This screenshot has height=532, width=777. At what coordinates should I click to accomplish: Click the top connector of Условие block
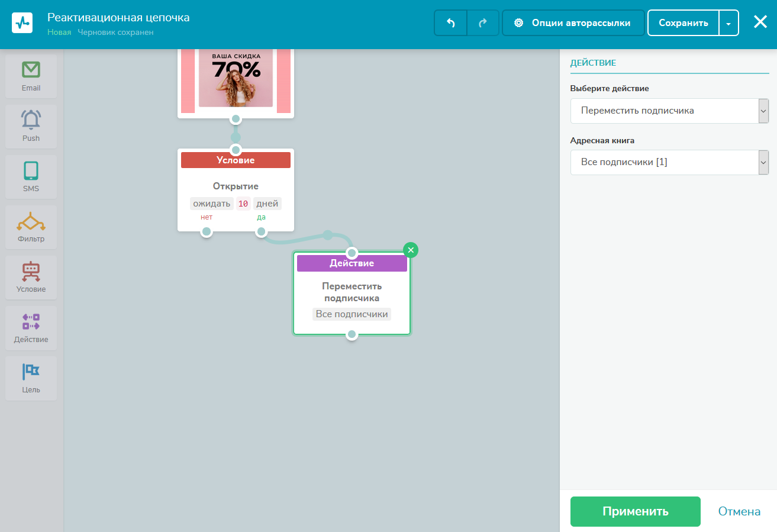click(x=236, y=150)
